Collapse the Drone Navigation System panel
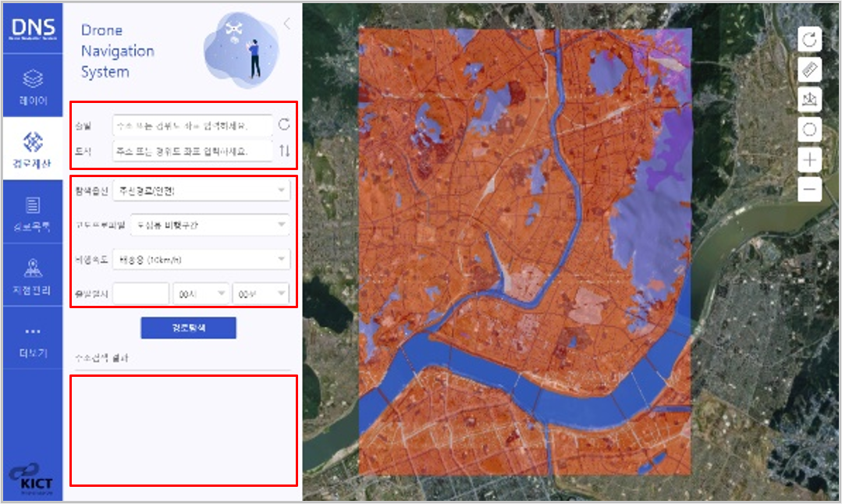Screen dimensions: 842x504 (x=286, y=24)
